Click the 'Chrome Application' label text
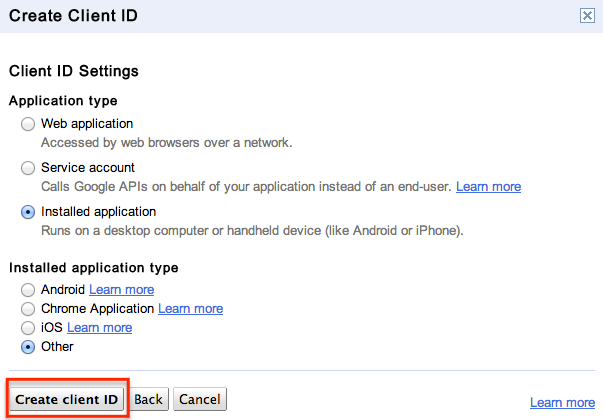The image size is (603, 420). coord(97,309)
